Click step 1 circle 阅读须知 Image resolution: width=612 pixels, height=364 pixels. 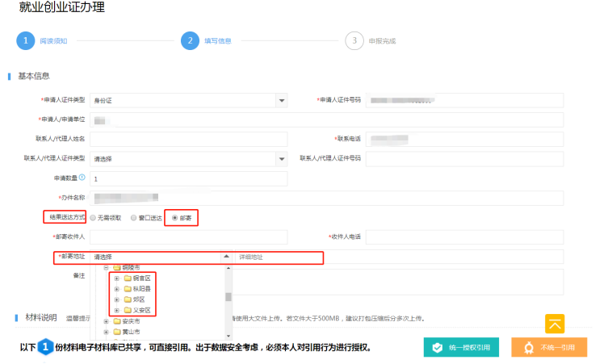click(25, 40)
